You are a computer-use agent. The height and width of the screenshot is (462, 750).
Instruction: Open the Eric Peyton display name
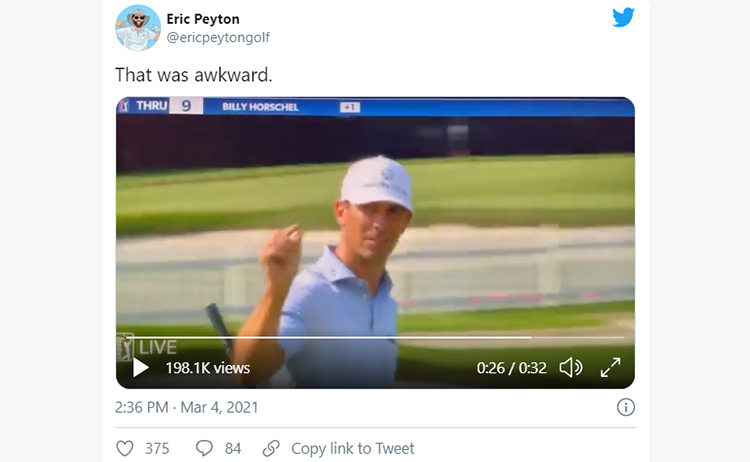(203, 19)
